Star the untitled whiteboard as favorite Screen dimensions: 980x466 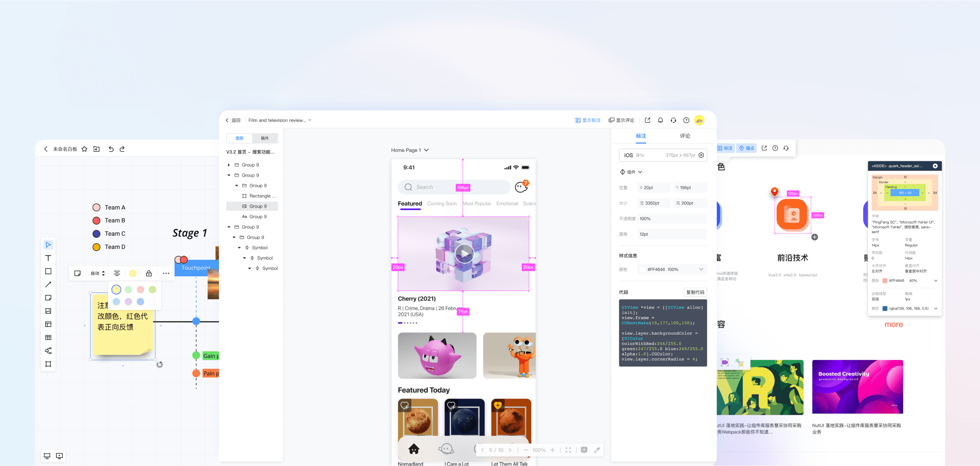click(85, 149)
